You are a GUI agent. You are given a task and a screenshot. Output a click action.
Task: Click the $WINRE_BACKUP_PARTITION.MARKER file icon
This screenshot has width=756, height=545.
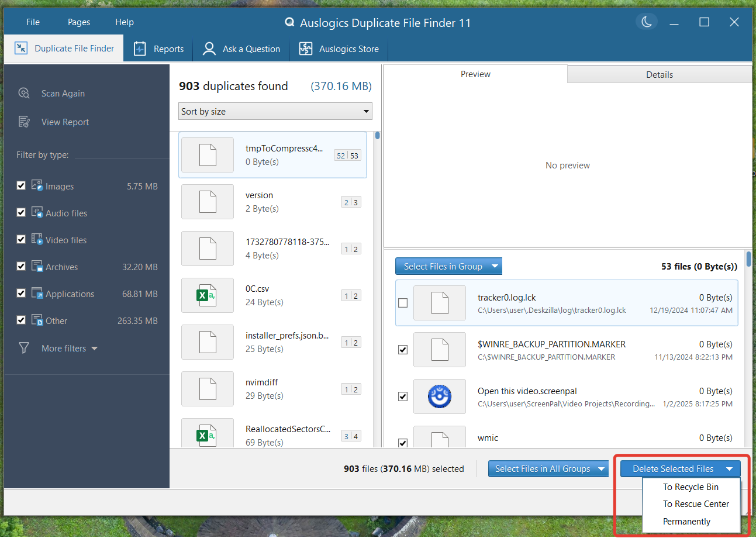click(440, 350)
